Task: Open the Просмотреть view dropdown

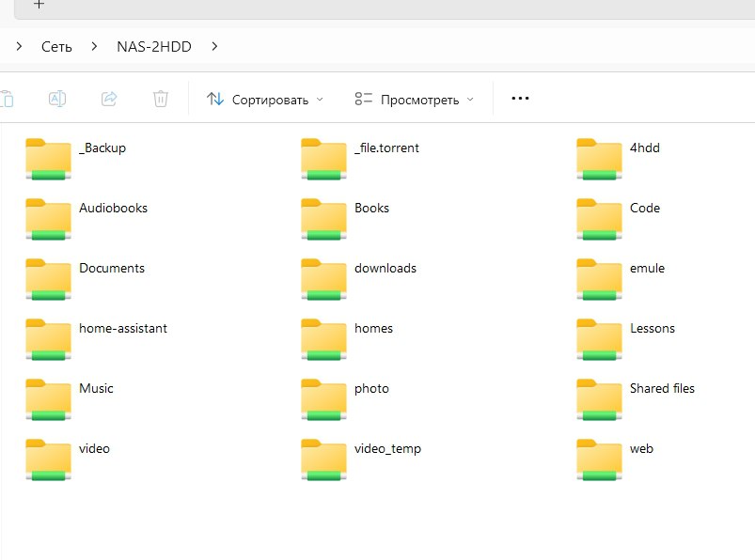Action: pos(415,99)
